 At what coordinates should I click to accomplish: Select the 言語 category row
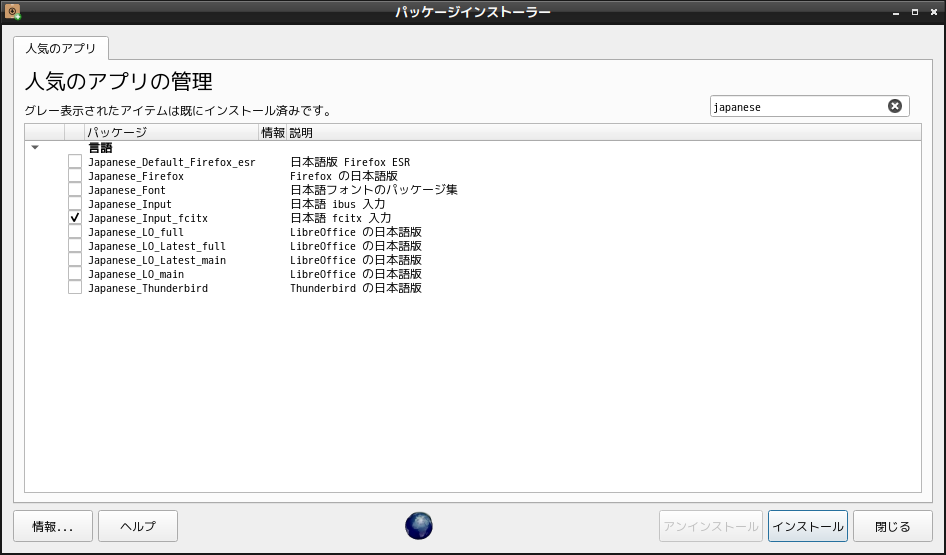(473, 147)
